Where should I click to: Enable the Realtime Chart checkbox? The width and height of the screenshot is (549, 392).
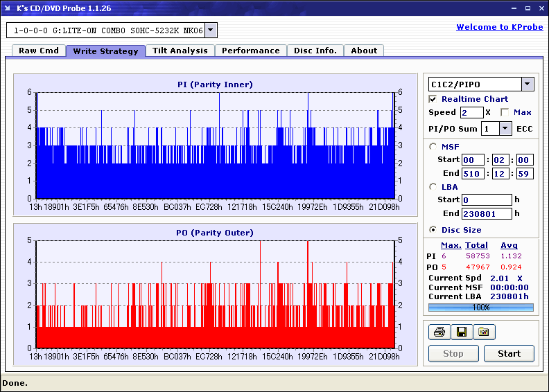click(x=433, y=99)
